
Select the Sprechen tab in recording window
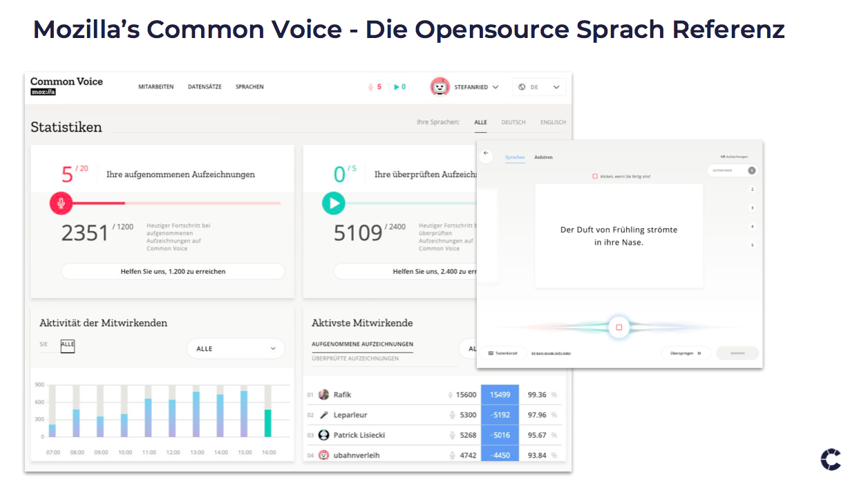click(515, 158)
